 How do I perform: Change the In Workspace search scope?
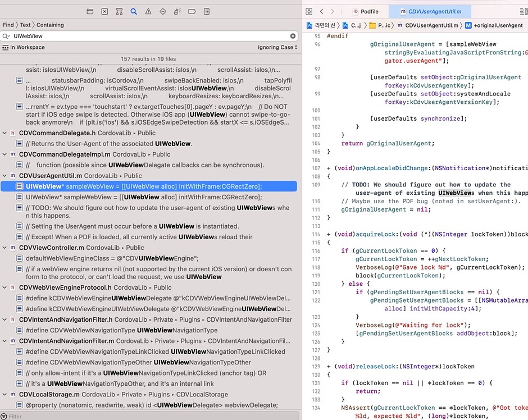(23, 48)
